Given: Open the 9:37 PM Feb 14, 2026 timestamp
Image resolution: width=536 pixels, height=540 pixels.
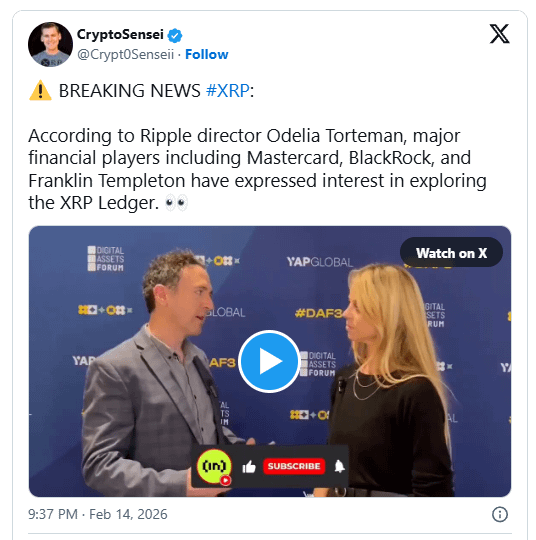Looking at the screenshot, I should click(98, 514).
